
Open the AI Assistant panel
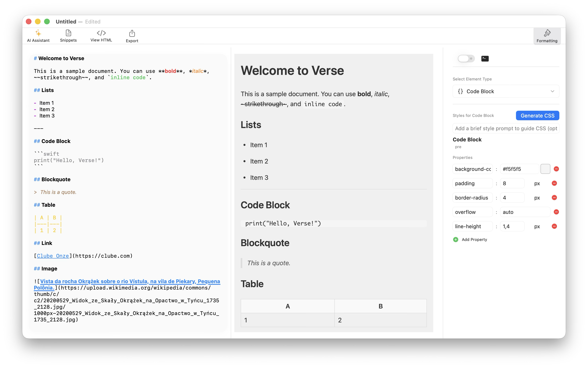(38, 35)
